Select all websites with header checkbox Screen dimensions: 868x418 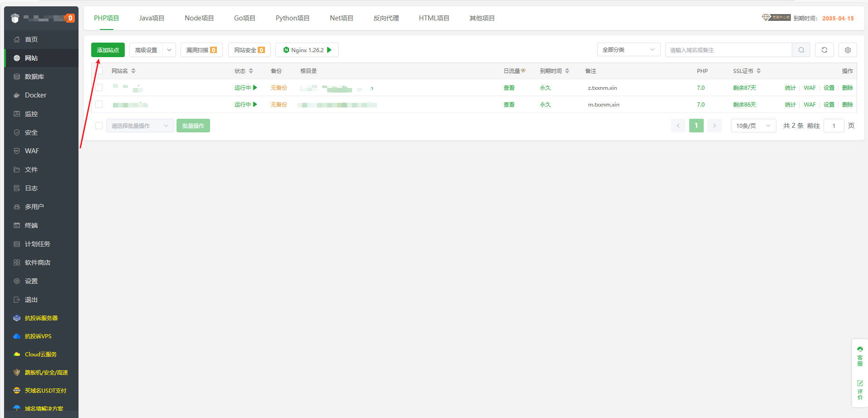[98, 71]
